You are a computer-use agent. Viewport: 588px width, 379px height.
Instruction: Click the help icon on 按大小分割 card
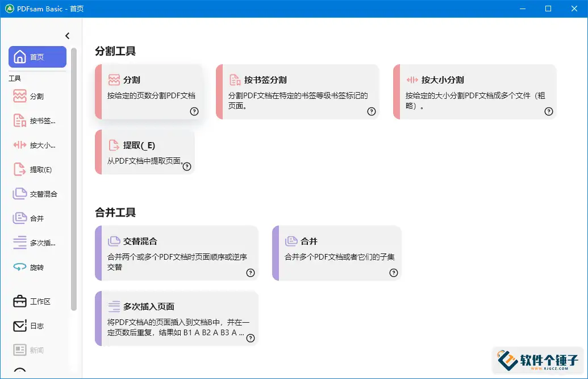pos(549,111)
